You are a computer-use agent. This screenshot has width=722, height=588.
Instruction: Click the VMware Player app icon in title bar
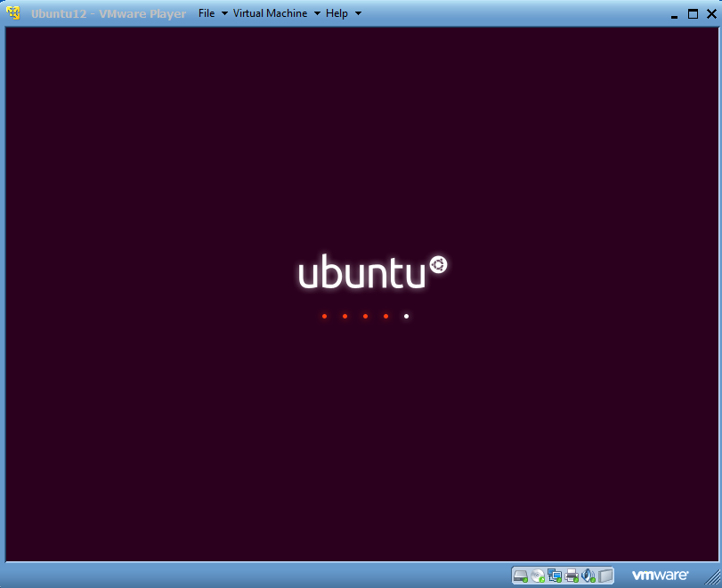(x=13, y=12)
